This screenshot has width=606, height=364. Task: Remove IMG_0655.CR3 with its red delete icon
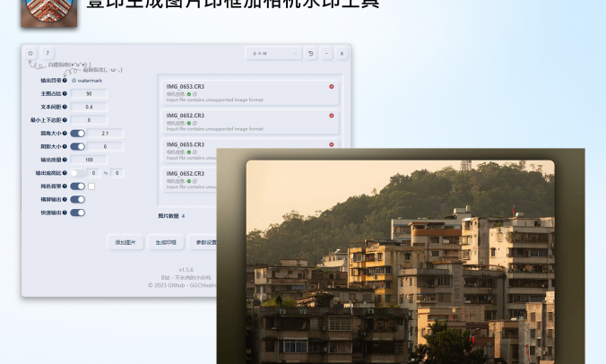tap(331, 144)
